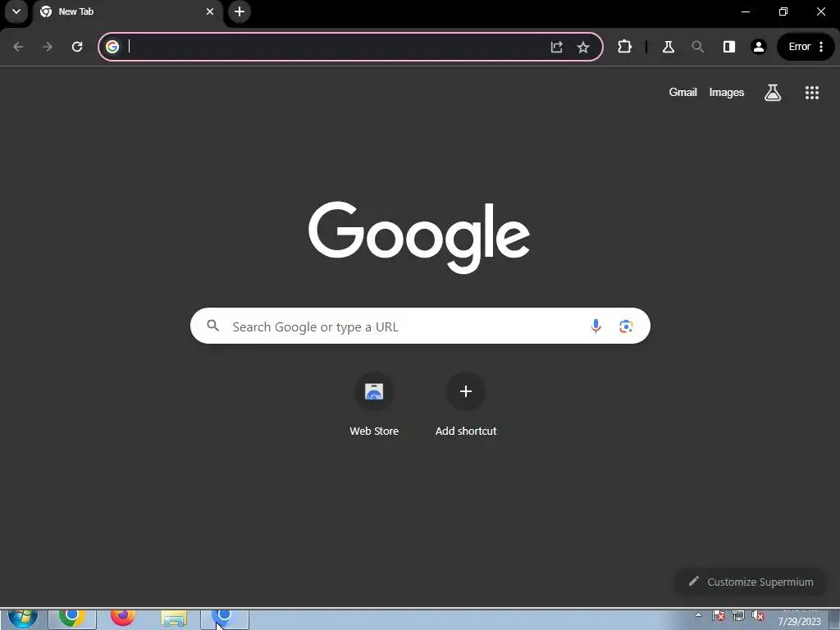This screenshot has height=630, width=840.
Task: Click magnifier icon in Google search box
Action: [213, 326]
